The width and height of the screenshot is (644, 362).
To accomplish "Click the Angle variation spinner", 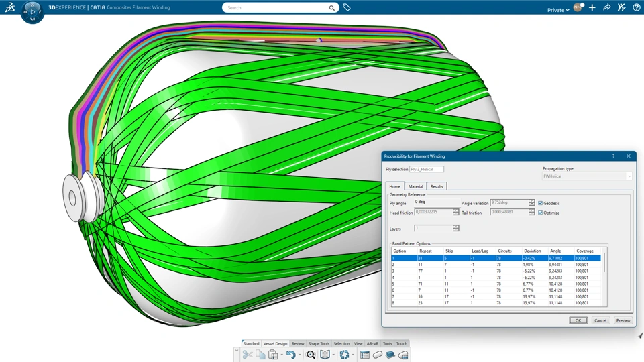I will point(532,202).
